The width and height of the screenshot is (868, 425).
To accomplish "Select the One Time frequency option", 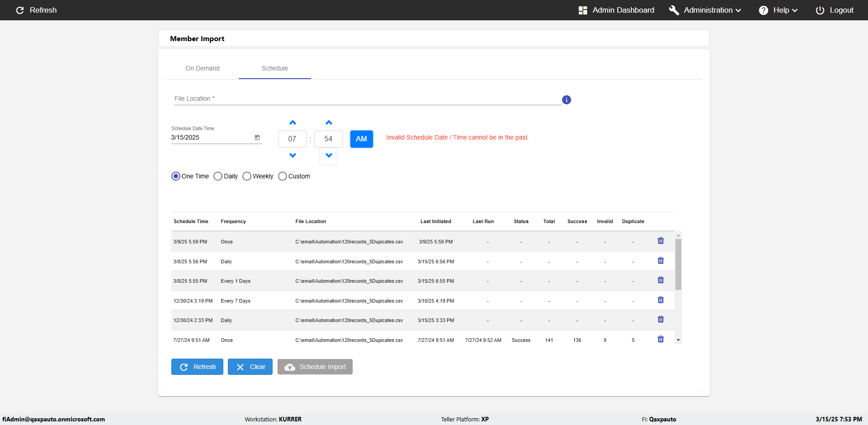I will [176, 176].
